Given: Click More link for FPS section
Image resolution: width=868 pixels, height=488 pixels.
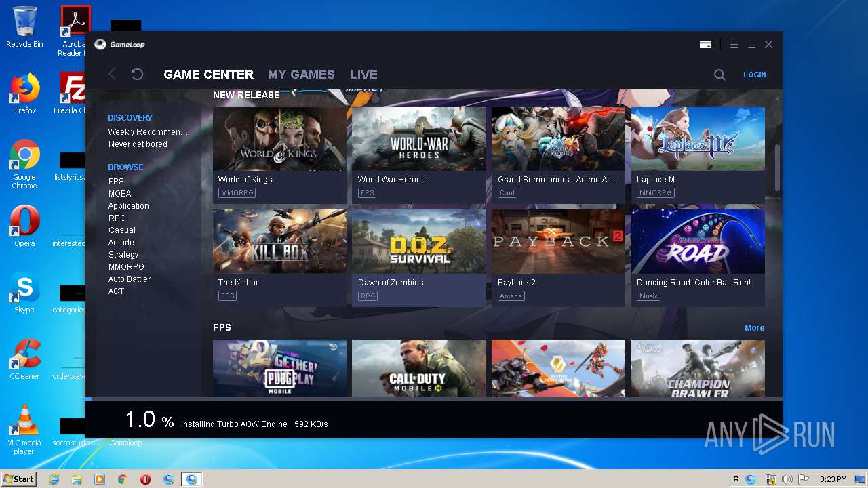Looking at the screenshot, I should (x=754, y=328).
